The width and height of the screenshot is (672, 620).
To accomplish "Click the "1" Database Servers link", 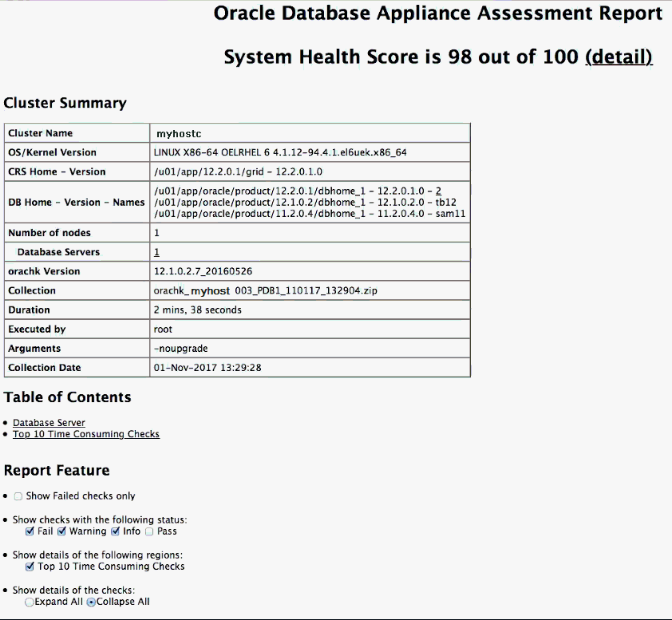I will pyautogui.click(x=156, y=251).
